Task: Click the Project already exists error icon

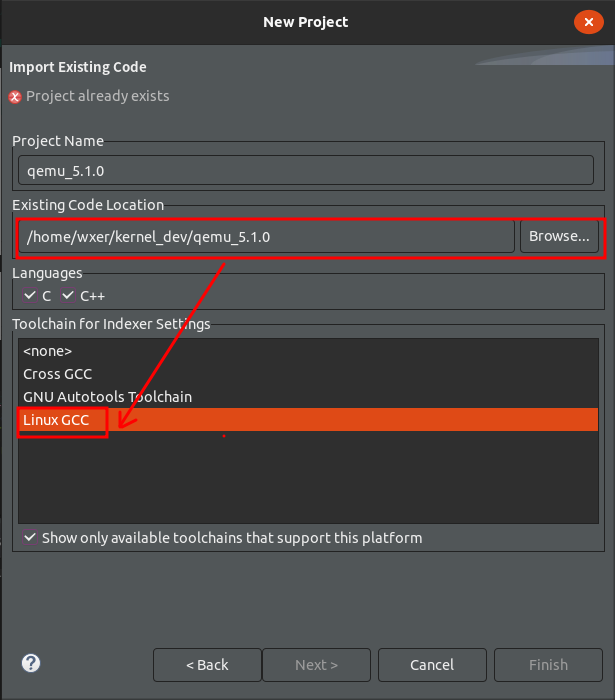Action: click(15, 96)
